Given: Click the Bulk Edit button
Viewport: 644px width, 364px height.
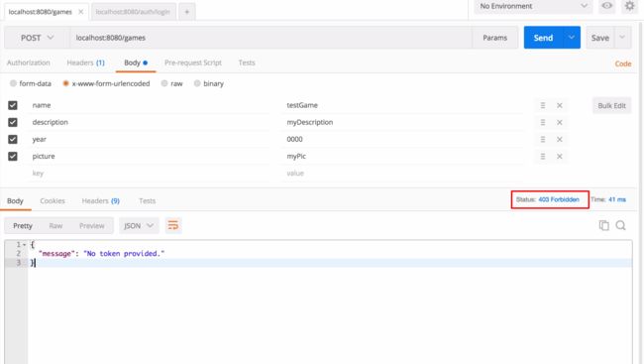Looking at the screenshot, I should point(611,106).
